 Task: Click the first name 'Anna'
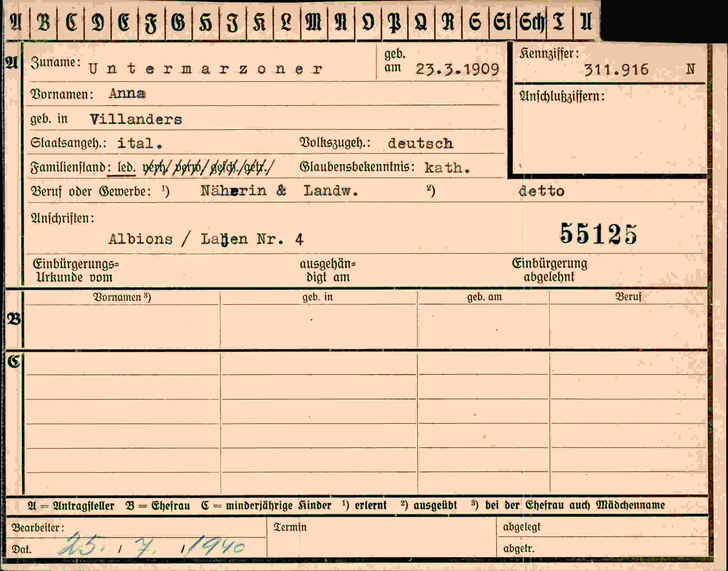(x=127, y=94)
